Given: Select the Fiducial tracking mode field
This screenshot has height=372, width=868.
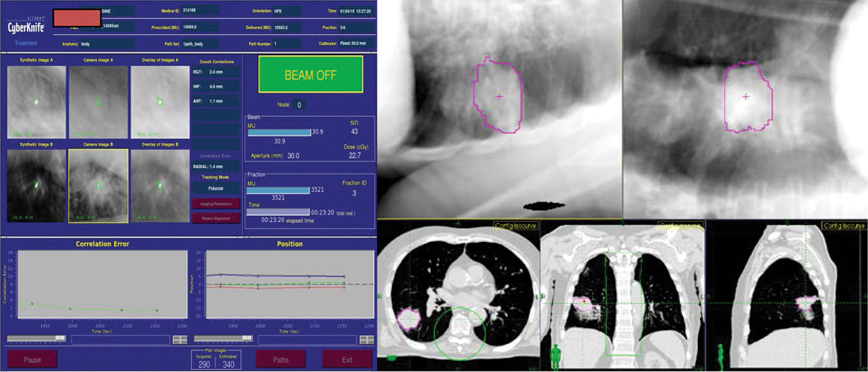Looking at the screenshot, I should click(216, 189).
